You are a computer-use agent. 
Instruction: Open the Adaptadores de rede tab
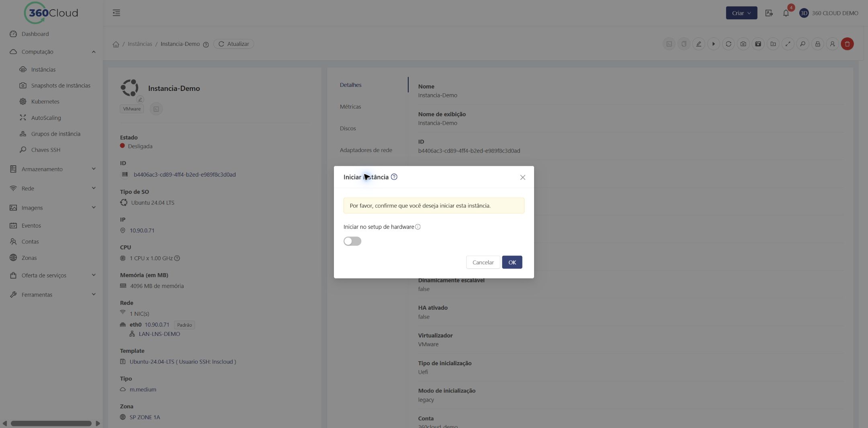click(x=366, y=150)
